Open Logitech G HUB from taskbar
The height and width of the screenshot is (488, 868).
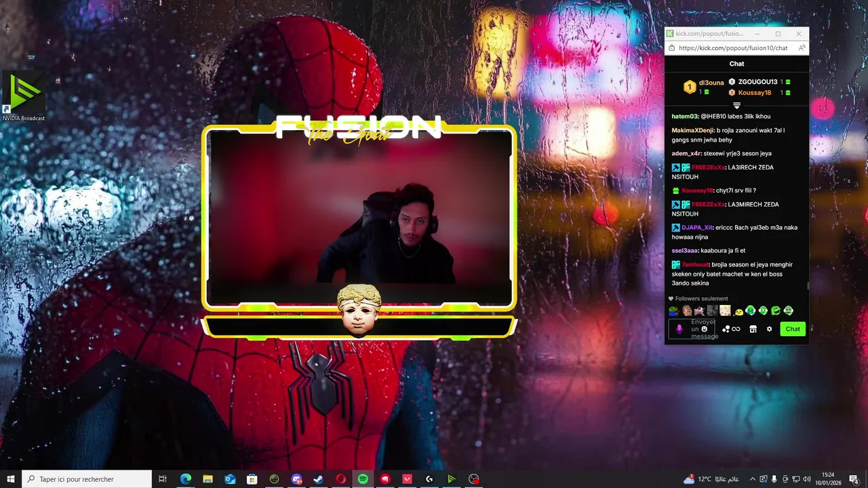(x=429, y=479)
